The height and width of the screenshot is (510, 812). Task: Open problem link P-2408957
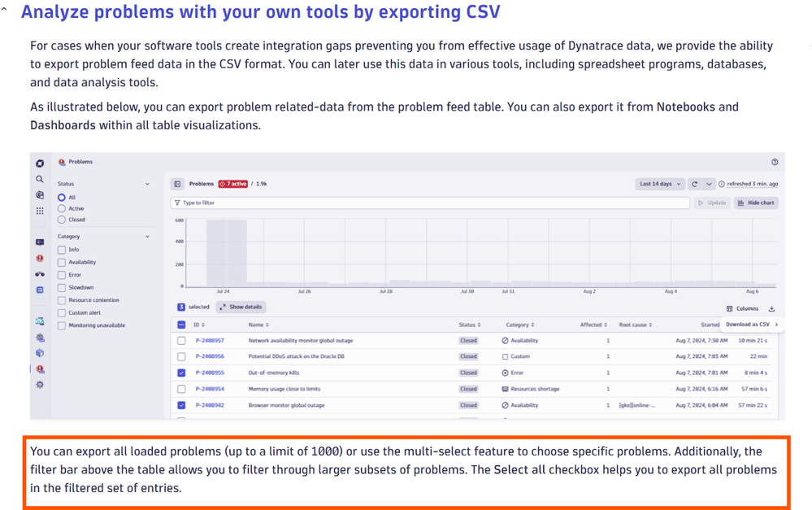point(210,341)
